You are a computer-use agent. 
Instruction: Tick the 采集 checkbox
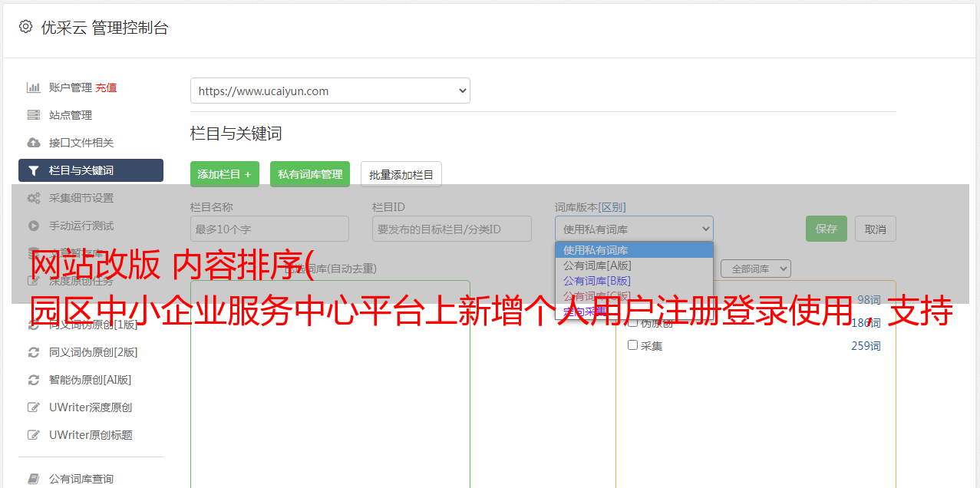633,345
